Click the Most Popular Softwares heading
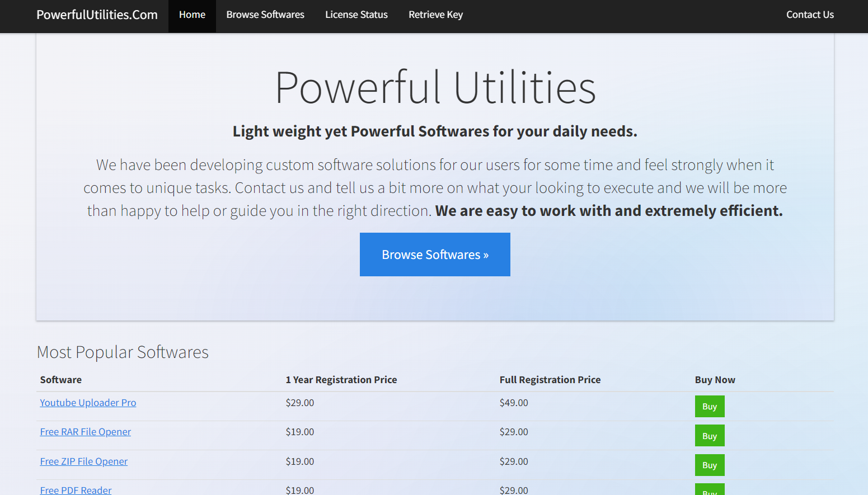868x495 pixels. click(x=123, y=352)
